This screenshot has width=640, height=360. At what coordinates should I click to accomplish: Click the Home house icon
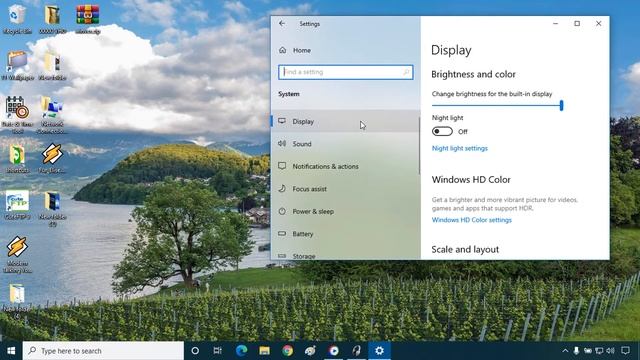click(282, 50)
